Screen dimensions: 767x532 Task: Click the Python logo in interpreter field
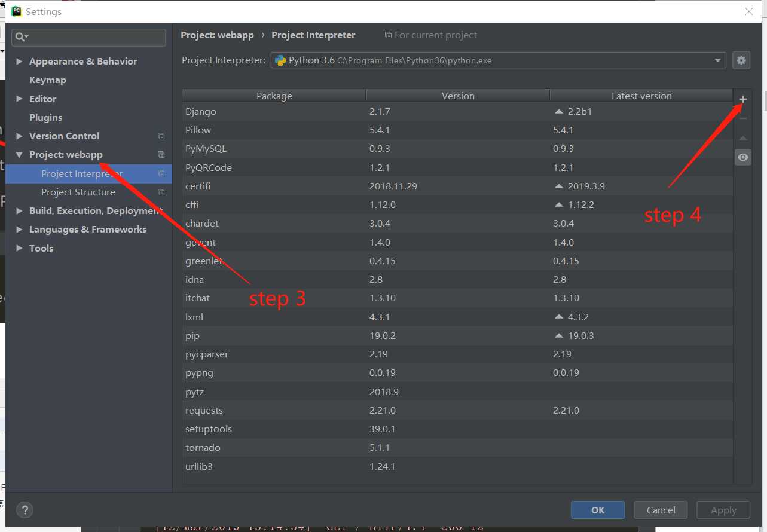coord(280,60)
